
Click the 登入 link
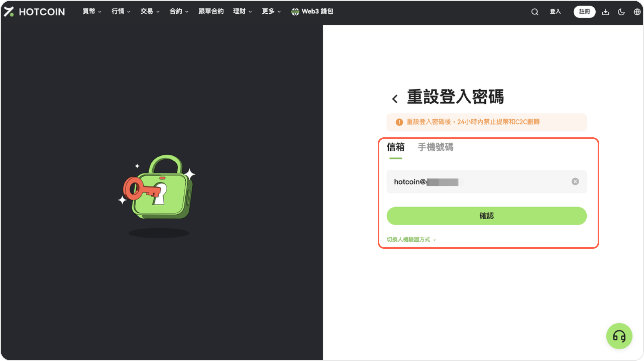pos(555,12)
